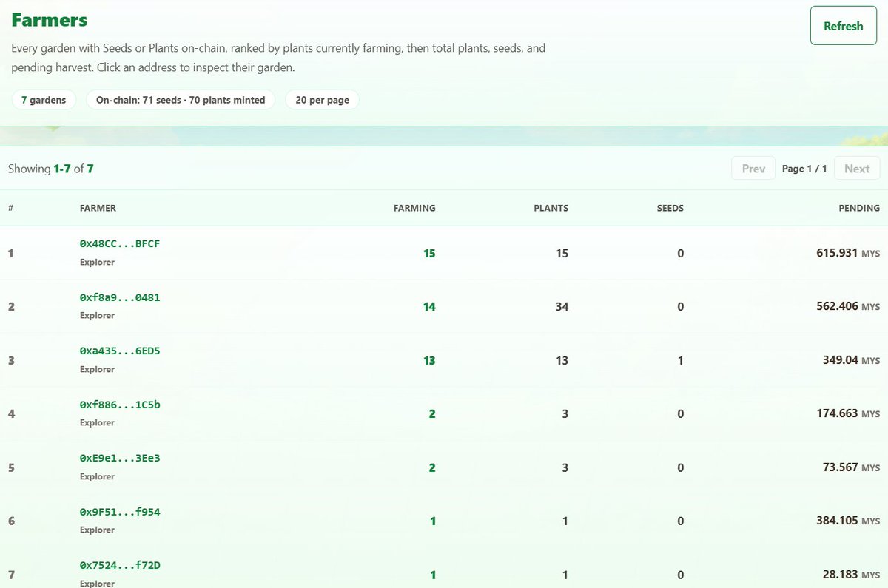
Task: Open Explorer link under 0xa435...6ED5
Action: pyautogui.click(x=97, y=369)
